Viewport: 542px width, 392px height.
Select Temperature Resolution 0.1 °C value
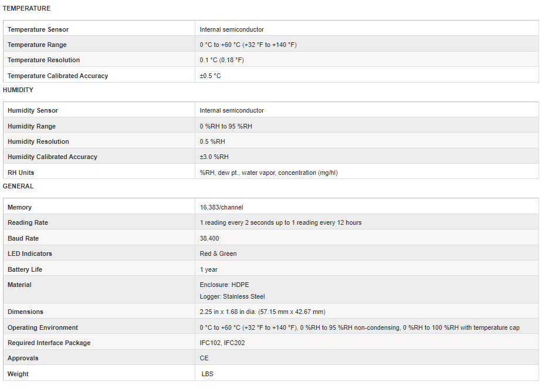pyautogui.click(x=222, y=60)
